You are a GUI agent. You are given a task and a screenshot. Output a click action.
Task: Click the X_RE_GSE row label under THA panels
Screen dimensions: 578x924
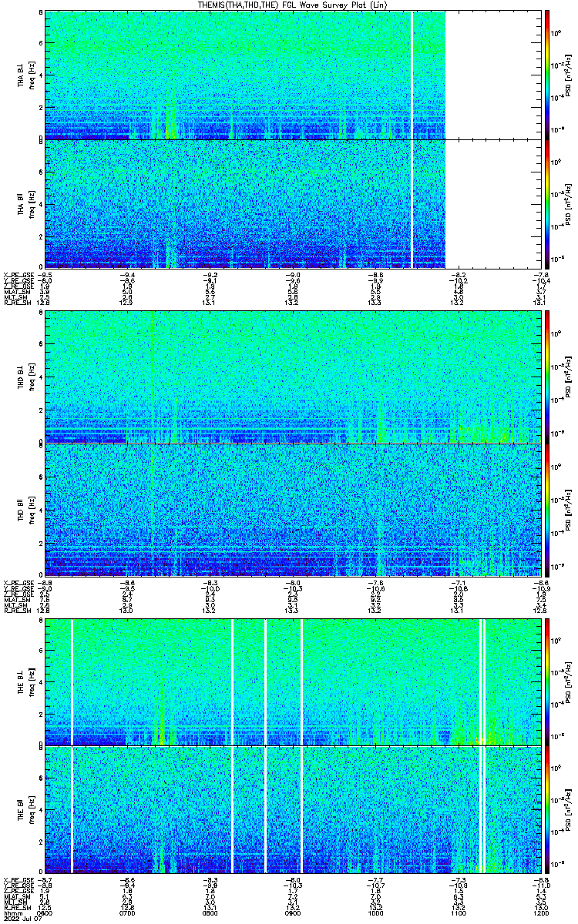click(x=17, y=273)
